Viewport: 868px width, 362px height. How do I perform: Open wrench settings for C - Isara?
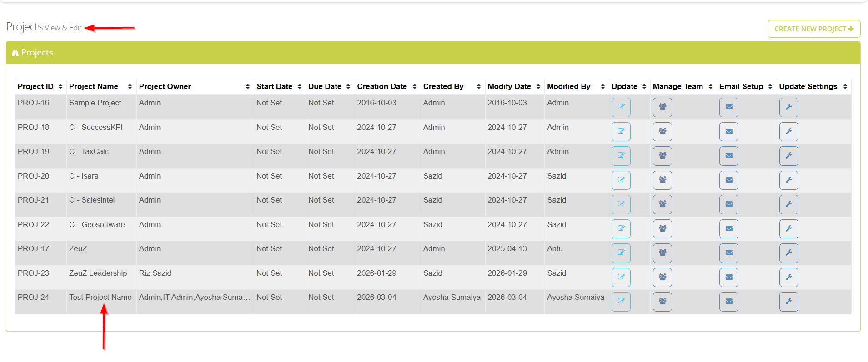pyautogui.click(x=788, y=180)
